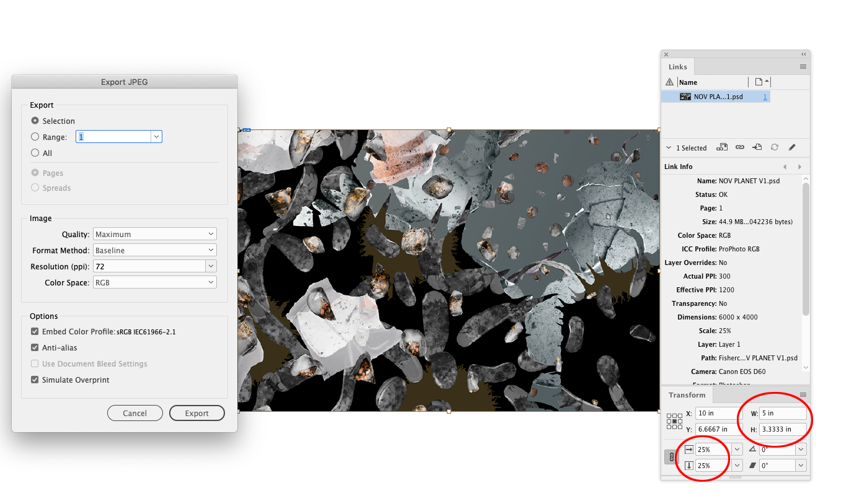Cancel the JPEG export dialog
This screenshot has height=504, width=849.
point(134,413)
